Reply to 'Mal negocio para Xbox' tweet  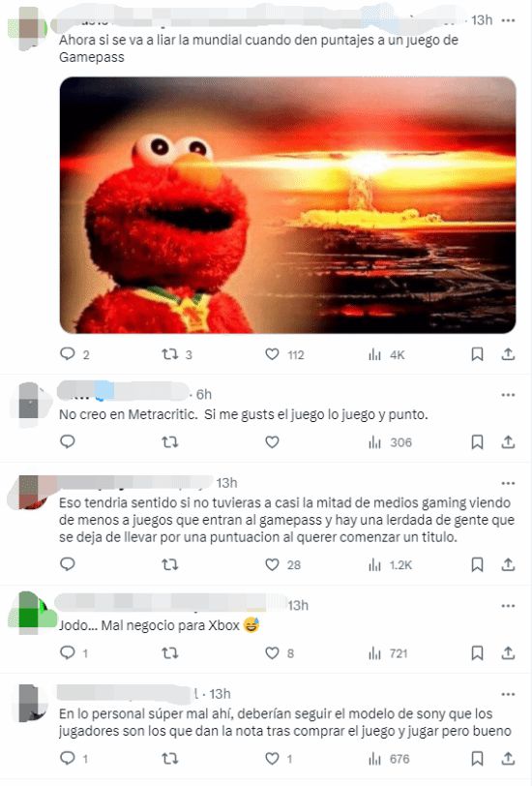[x=68, y=652]
